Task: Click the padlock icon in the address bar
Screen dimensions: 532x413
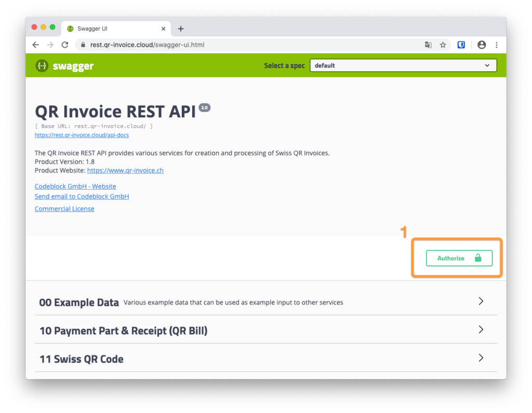Action: [83, 45]
